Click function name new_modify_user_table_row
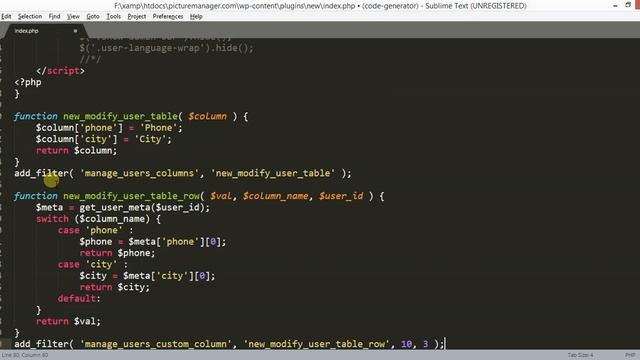Viewport: 640px width, 360px height. (131, 196)
